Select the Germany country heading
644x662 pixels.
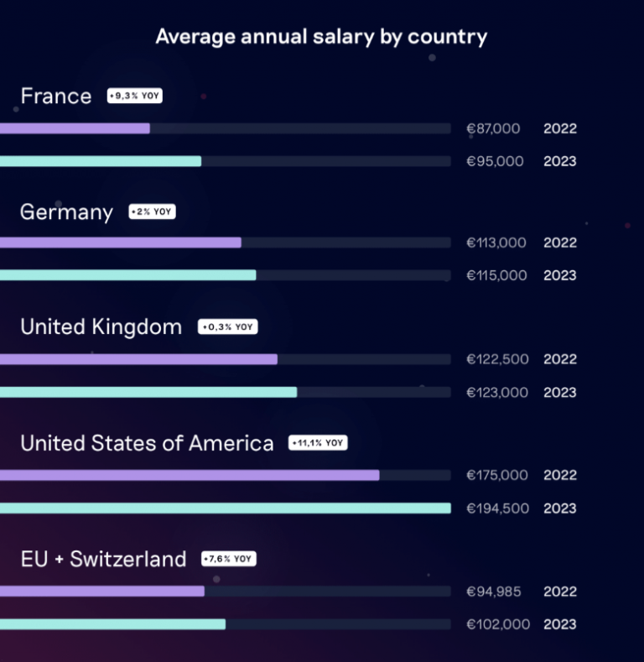pos(66,212)
